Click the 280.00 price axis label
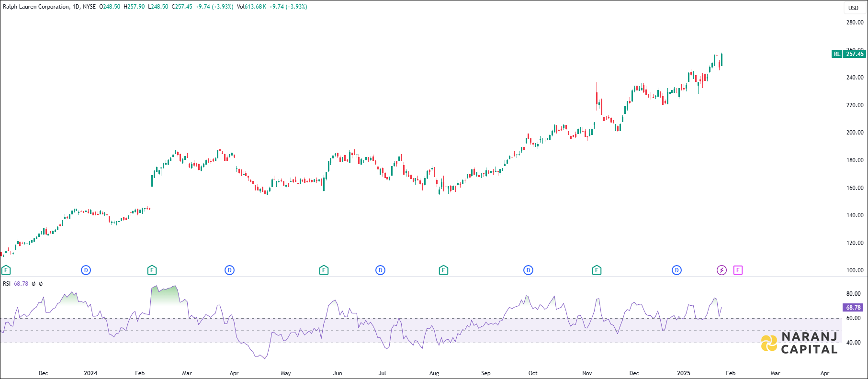 pyautogui.click(x=855, y=22)
